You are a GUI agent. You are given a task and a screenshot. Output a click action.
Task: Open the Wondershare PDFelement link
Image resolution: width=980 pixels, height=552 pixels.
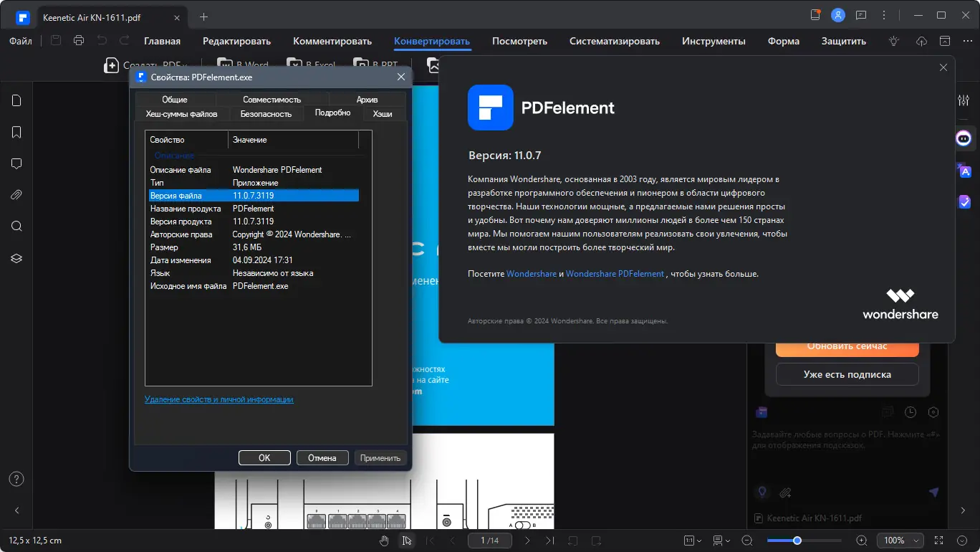tap(615, 274)
